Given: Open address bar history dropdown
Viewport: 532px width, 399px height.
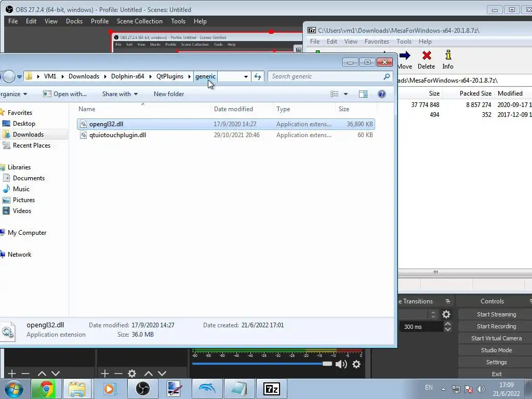Looking at the screenshot, I should (246, 77).
